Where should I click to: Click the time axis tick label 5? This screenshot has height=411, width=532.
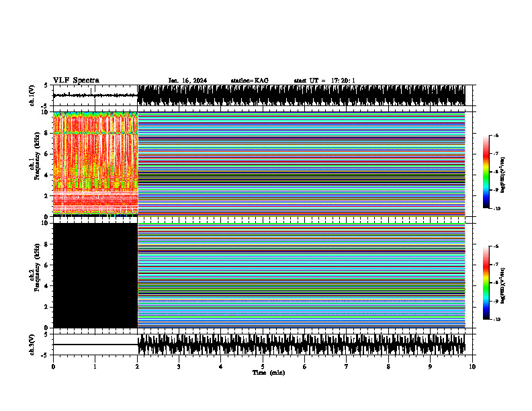tap(263, 367)
